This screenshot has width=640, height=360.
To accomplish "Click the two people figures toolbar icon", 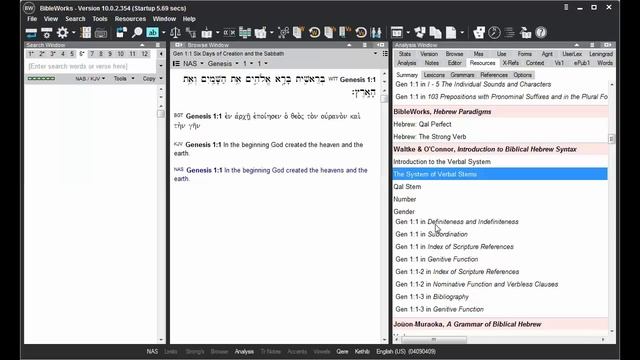I will click(x=376, y=32).
